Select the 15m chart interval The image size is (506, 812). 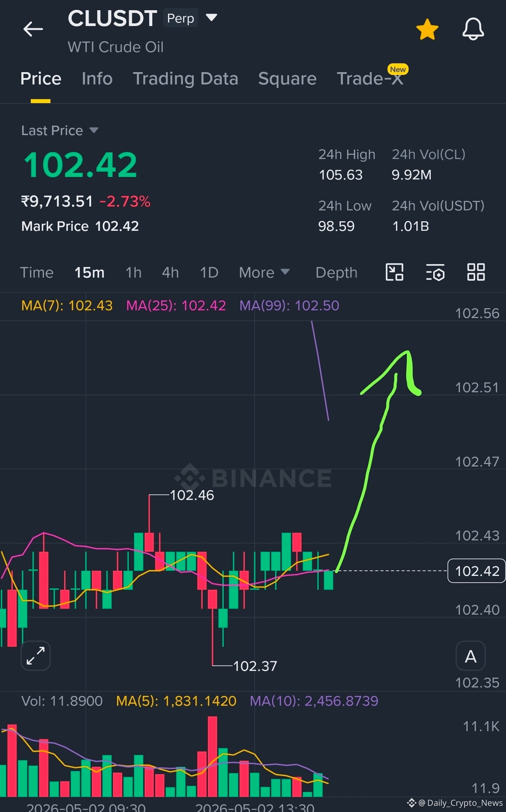click(x=89, y=273)
